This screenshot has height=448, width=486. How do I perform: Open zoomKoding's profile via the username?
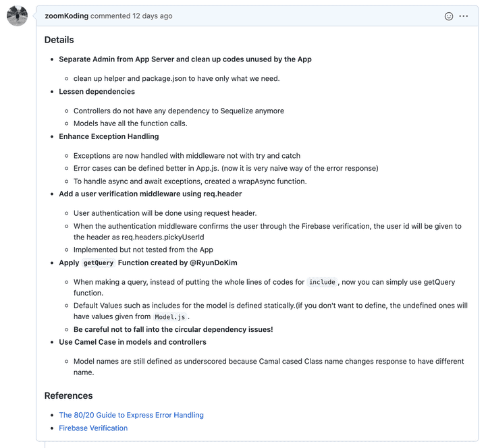click(66, 16)
